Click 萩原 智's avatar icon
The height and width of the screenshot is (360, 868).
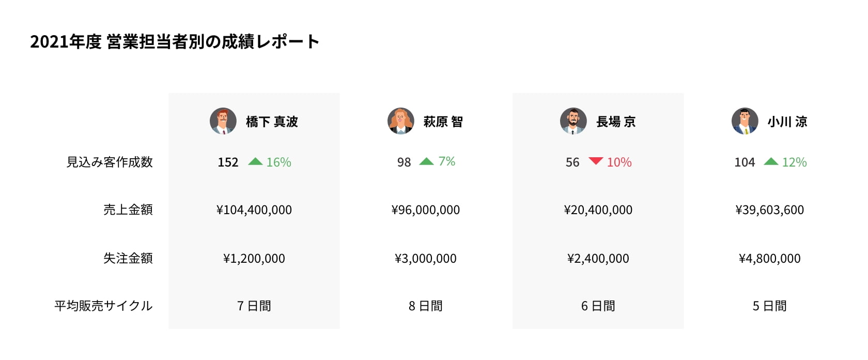[x=400, y=121]
